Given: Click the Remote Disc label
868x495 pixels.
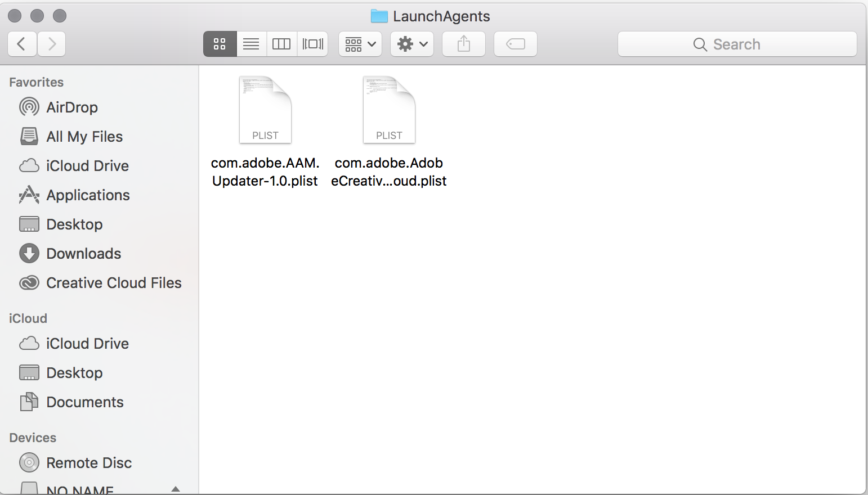Looking at the screenshot, I should pyautogui.click(x=89, y=462).
